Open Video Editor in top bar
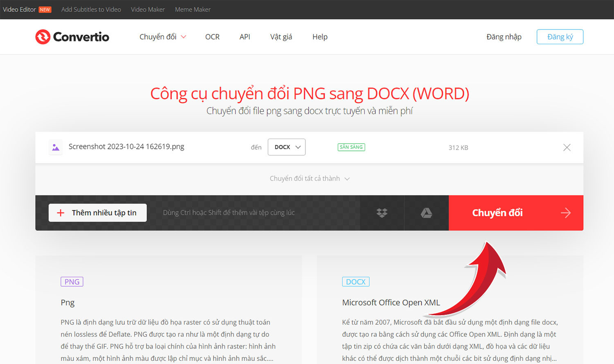Viewport: 614px width, 364px height. point(19,9)
